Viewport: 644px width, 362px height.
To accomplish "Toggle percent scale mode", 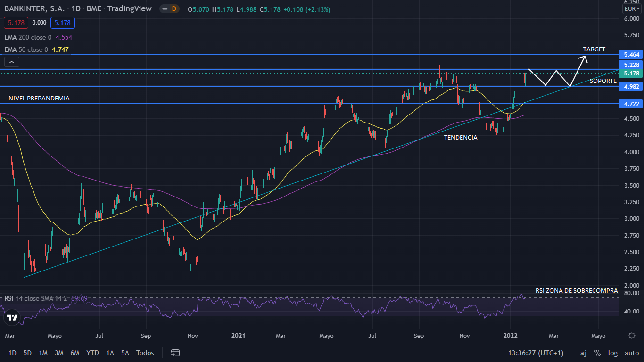I will click(597, 353).
